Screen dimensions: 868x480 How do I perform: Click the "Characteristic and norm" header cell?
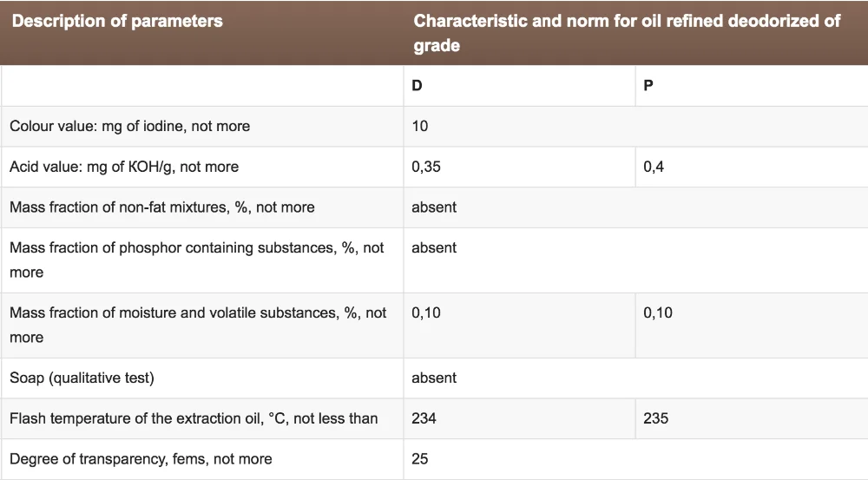[x=627, y=33]
